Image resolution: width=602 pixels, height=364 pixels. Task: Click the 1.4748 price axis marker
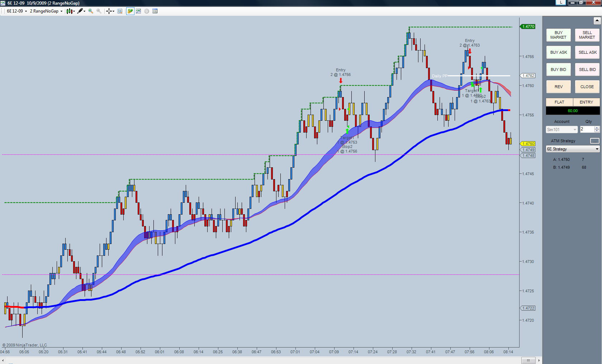pyautogui.click(x=528, y=155)
